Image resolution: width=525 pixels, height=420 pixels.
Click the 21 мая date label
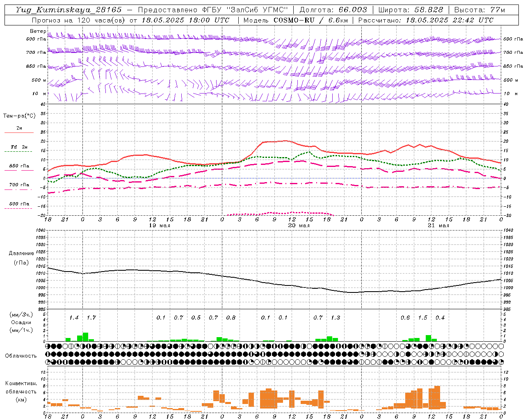[x=438, y=226]
